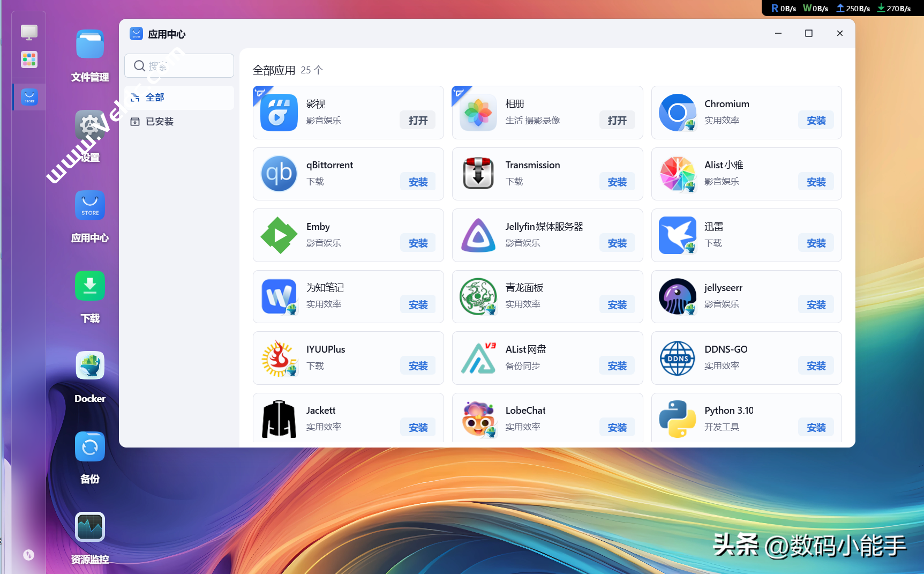Click the Transmission app icon
Screen dimensions: 924x574
tap(478, 174)
